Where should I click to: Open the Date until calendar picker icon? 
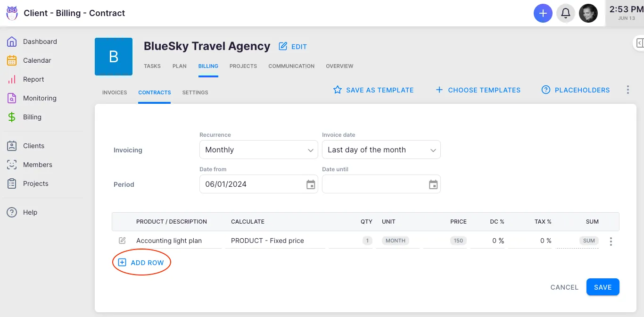(433, 184)
